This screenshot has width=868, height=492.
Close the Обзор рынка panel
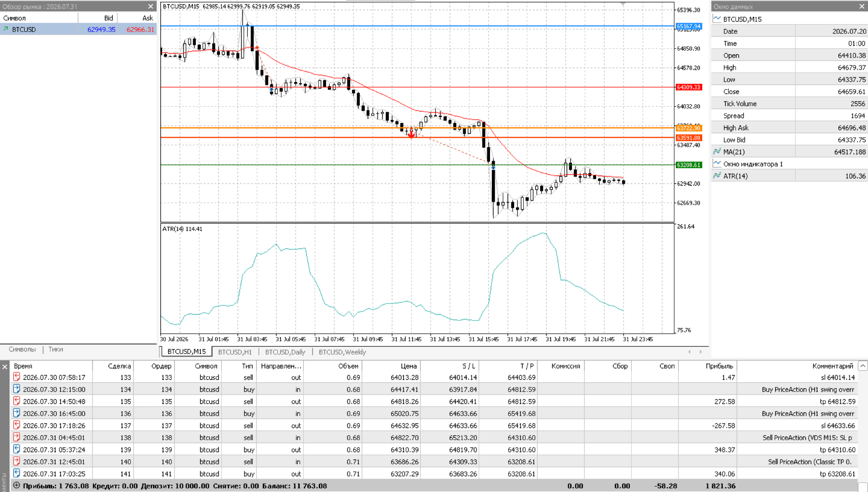coord(151,6)
